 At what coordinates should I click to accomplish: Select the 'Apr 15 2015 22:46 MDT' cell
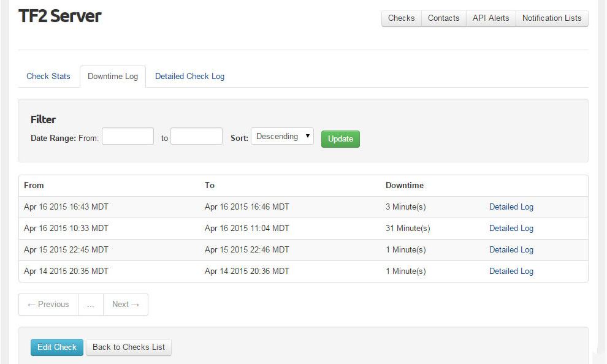point(247,250)
